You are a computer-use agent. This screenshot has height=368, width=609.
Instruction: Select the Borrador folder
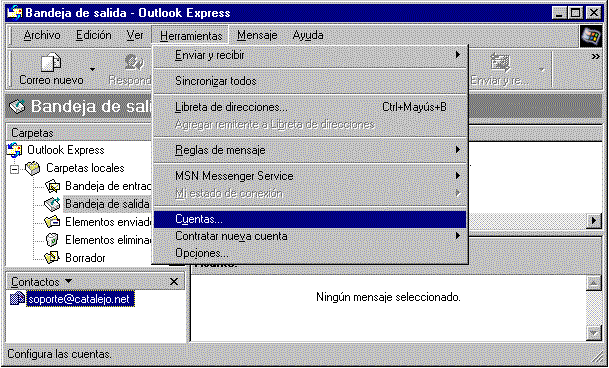(x=85, y=258)
